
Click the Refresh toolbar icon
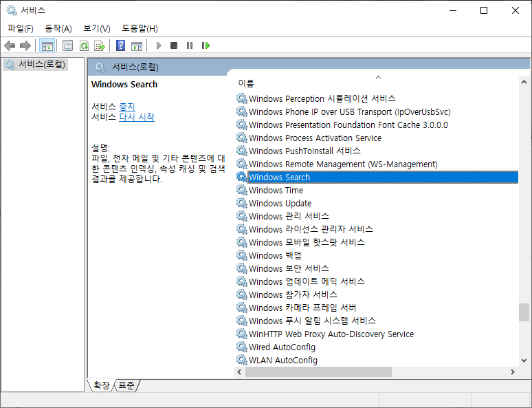click(84, 45)
